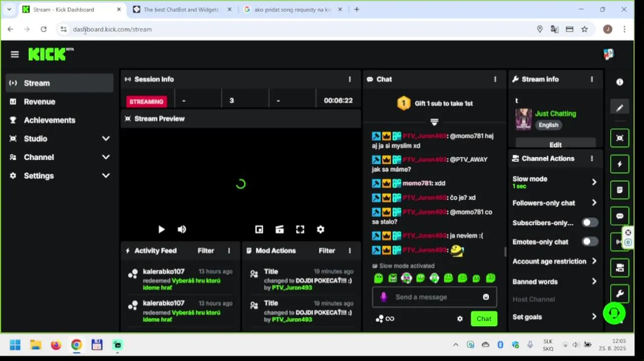Collapse the gift leaderboard in chat
Image resolution: width=644 pixels, height=361 pixels.
pyautogui.click(x=434, y=122)
